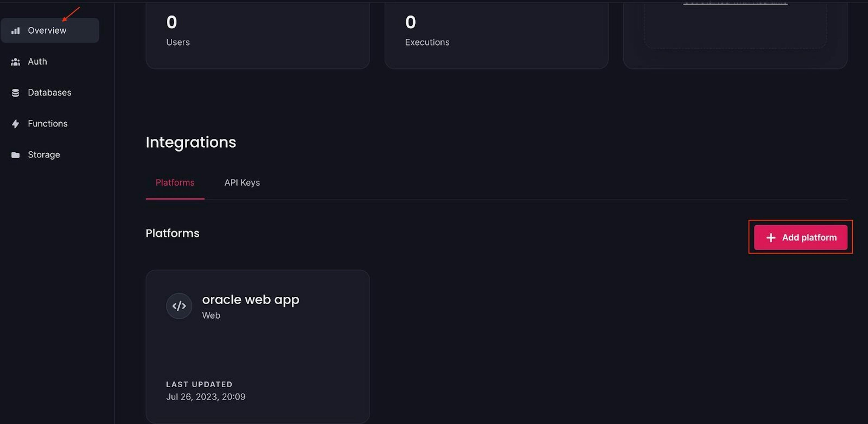Switch to the API Keys tab
Viewport: 868px width, 424px height.
[x=242, y=183]
